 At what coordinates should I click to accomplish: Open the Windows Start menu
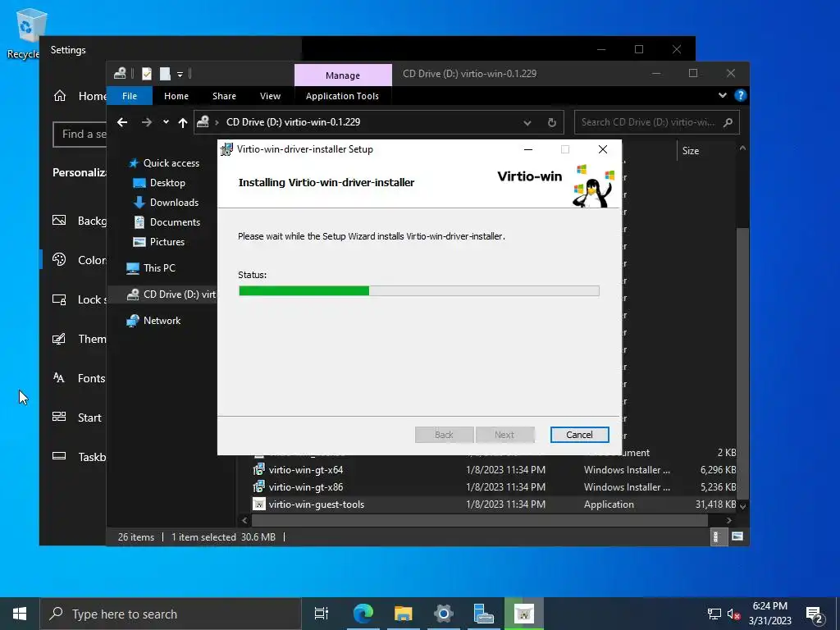(20, 614)
